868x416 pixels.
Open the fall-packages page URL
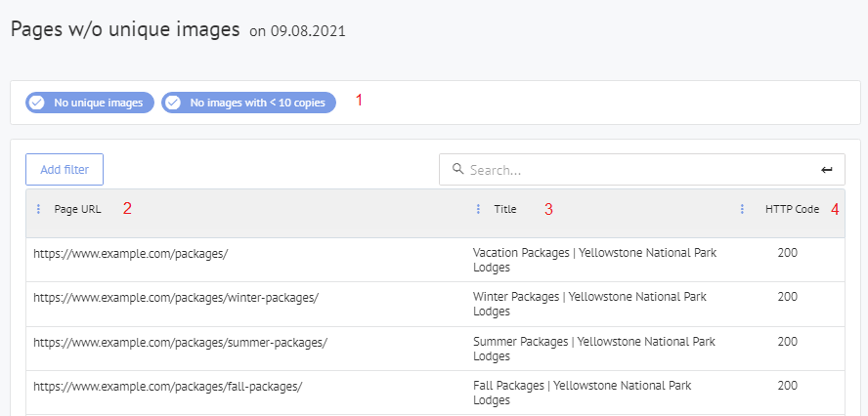(167, 386)
